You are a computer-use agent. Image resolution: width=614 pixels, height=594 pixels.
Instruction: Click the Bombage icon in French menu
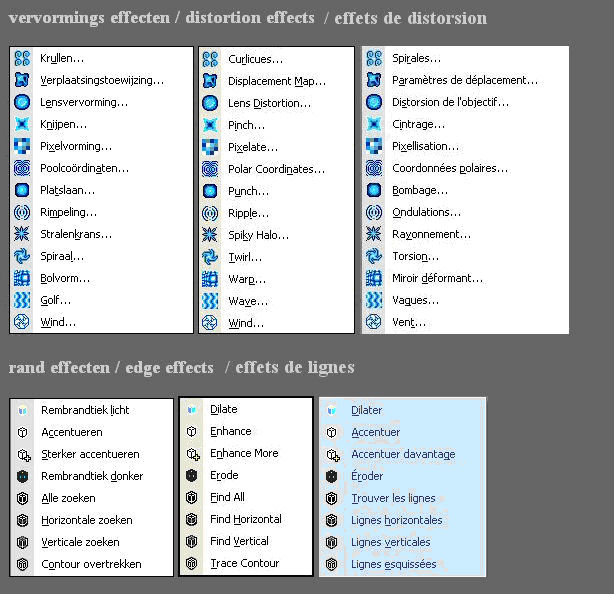click(x=374, y=190)
